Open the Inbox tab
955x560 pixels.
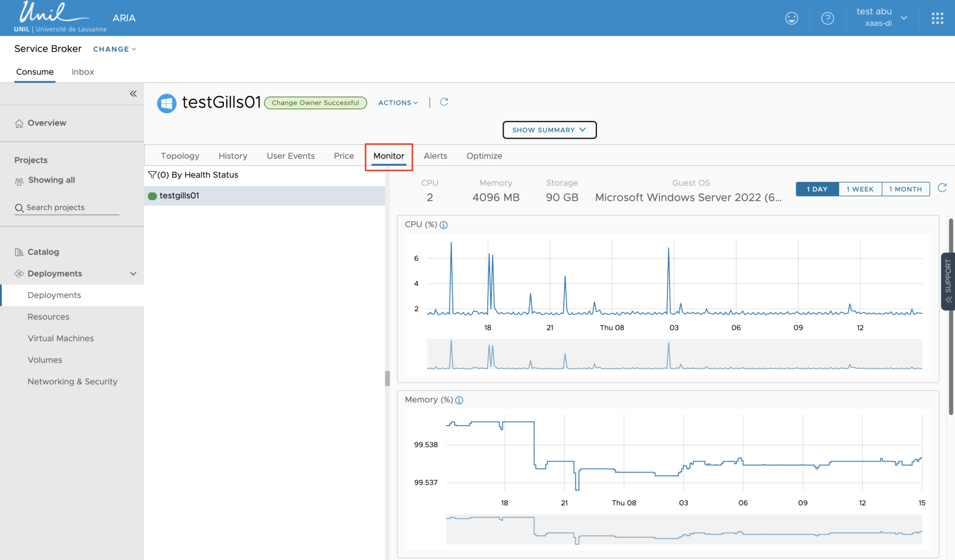tap(82, 72)
